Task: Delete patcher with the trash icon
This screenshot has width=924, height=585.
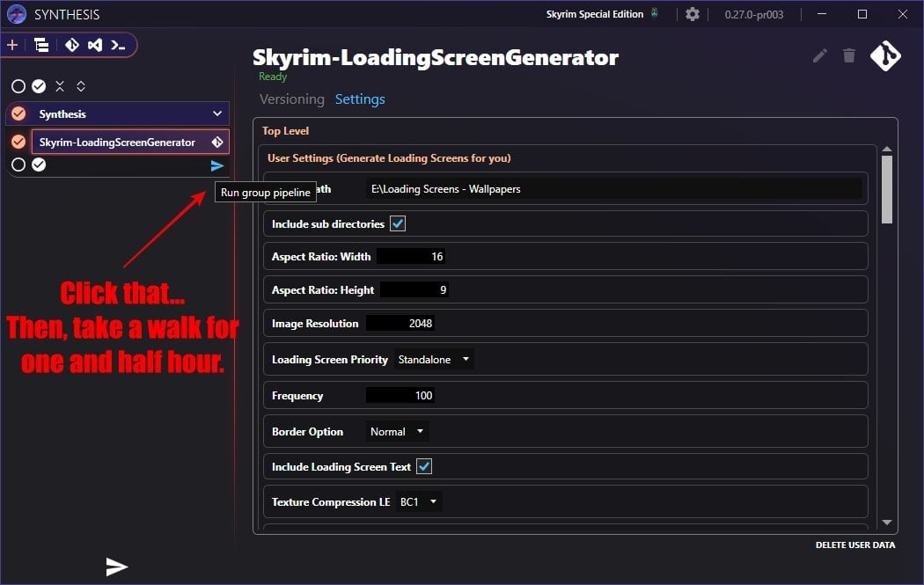Action: (848, 55)
